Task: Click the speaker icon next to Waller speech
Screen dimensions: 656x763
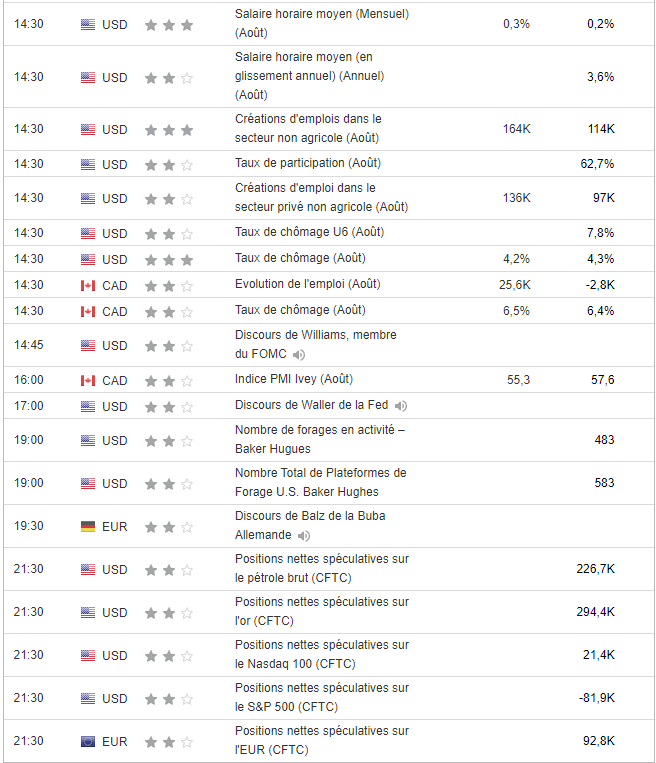Action: point(401,406)
